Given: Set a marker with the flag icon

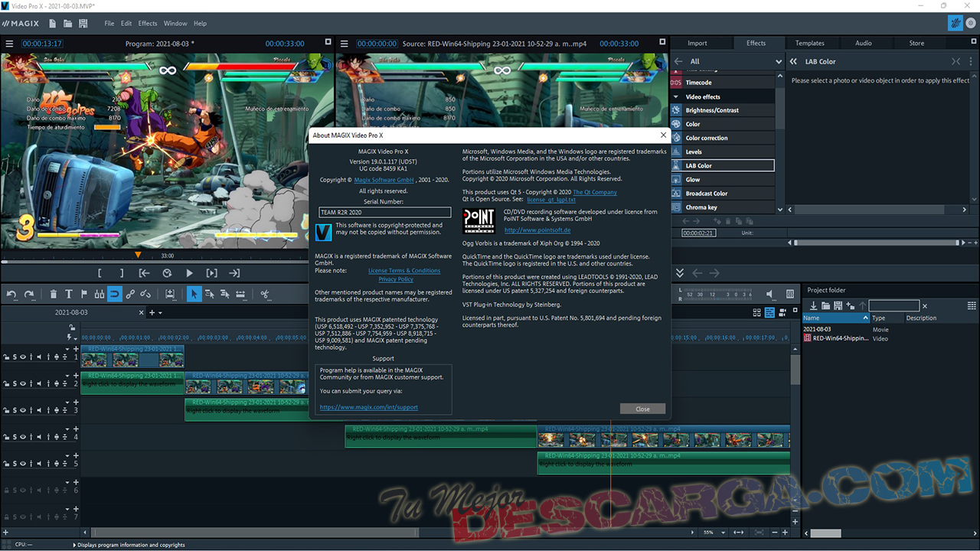Looking at the screenshot, I should point(84,294).
